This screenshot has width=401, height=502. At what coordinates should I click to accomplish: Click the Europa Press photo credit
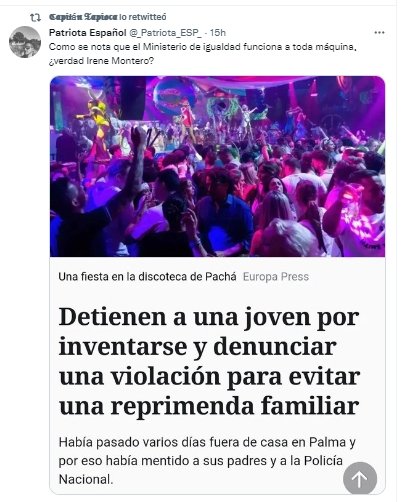[276, 277]
